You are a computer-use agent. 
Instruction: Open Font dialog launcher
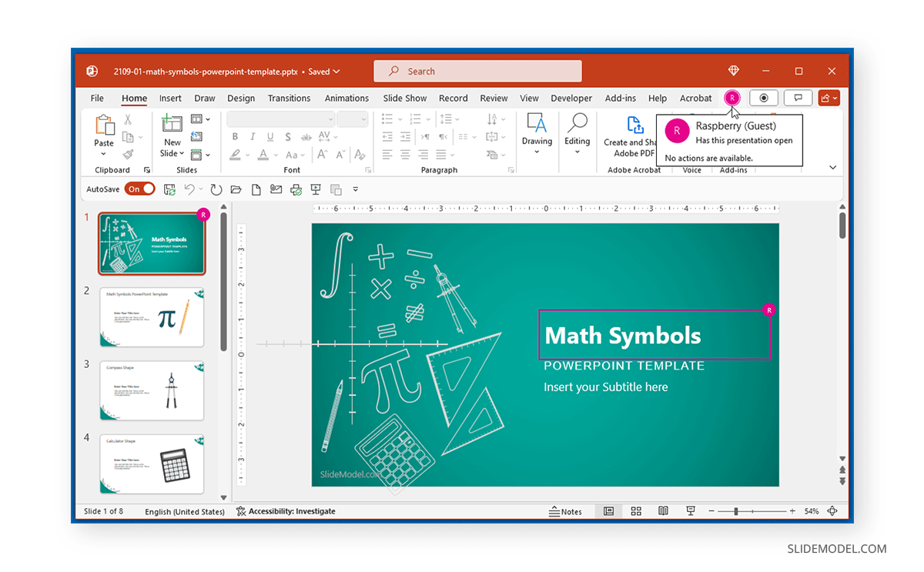[x=368, y=170]
